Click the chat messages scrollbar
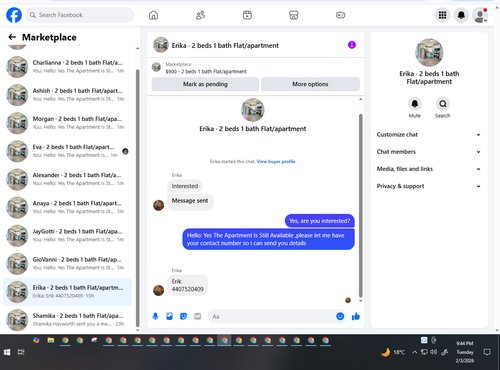 pos(360,205)
